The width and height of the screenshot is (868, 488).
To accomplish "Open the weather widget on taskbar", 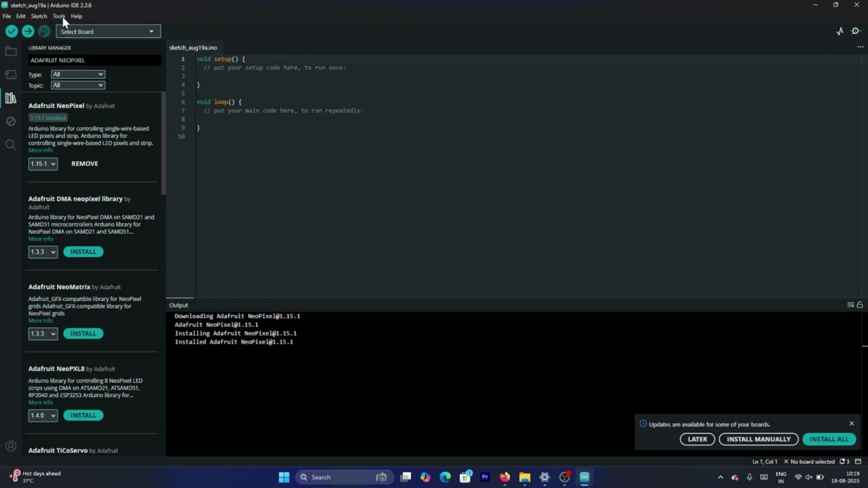I will coord(35,477).
